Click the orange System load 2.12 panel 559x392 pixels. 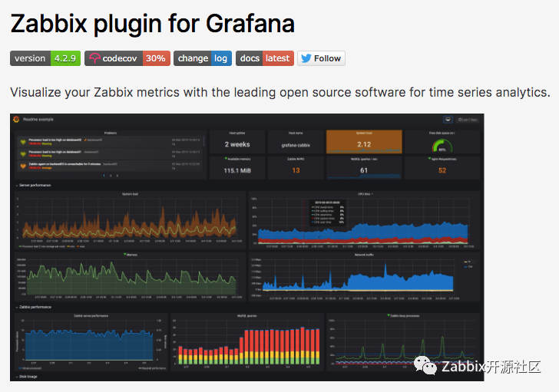364,142
